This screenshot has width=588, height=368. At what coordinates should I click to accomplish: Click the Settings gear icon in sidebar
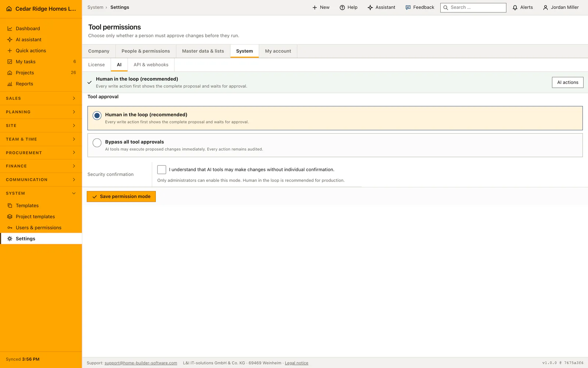(10, 239)
